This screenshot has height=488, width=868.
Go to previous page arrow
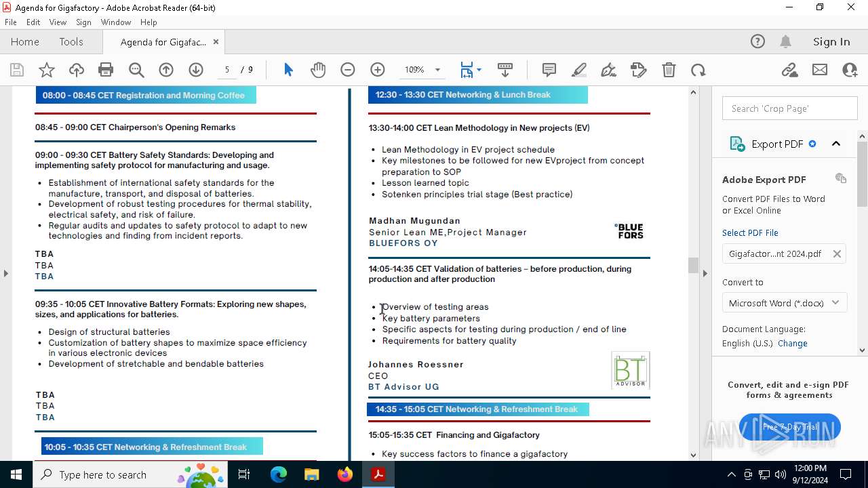click(166, 70)
